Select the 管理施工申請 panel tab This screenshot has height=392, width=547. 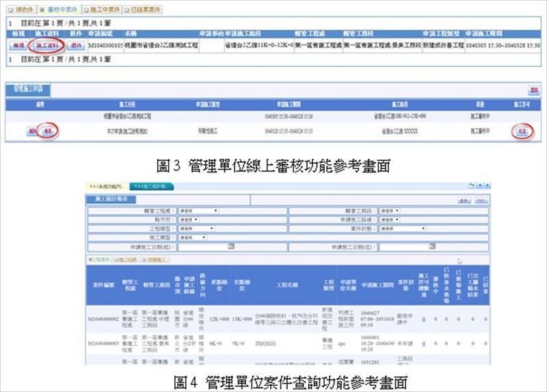28,90
